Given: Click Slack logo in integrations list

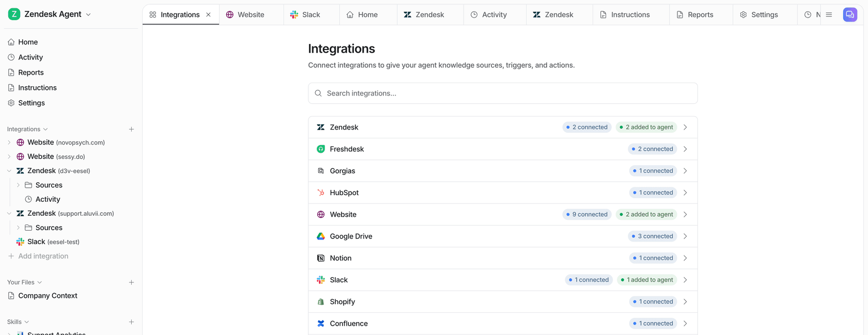Looking at the screenshot, I should pyautogui.click(x=321, y=280).
